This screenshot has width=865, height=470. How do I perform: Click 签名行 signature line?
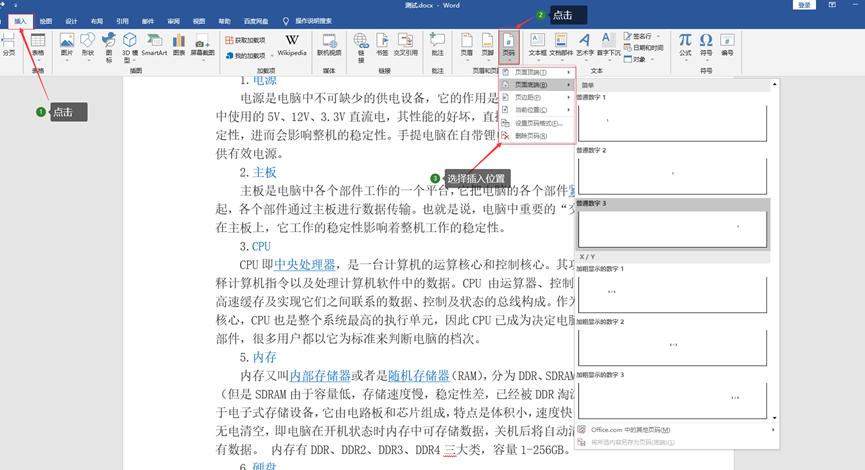click(x=638, y=36)
